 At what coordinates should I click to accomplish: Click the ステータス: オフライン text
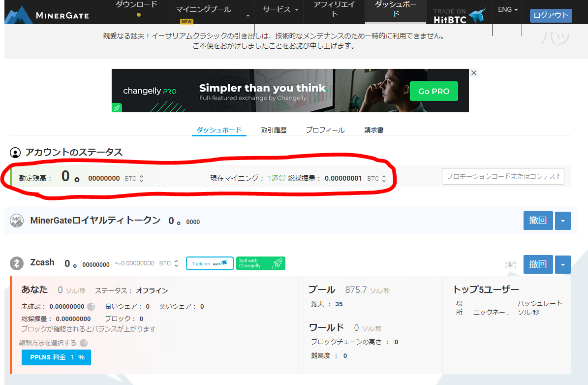coord(131,290)
